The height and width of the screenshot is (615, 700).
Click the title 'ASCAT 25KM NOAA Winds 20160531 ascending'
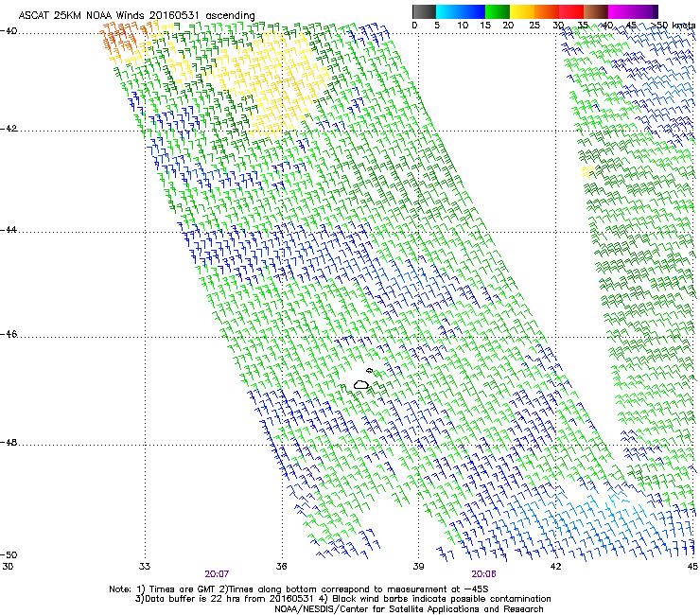point(136,16)
